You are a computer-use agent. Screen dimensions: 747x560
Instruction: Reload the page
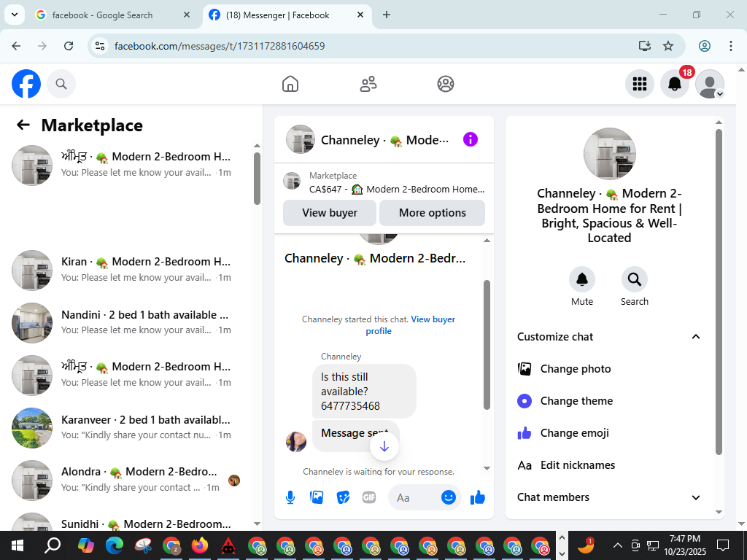pyautogui.click(x=69, y=46)
